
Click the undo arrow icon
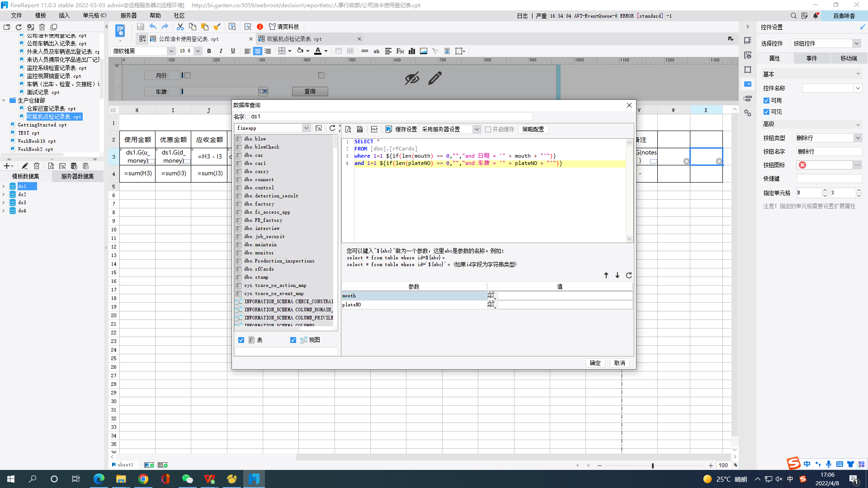153,27
